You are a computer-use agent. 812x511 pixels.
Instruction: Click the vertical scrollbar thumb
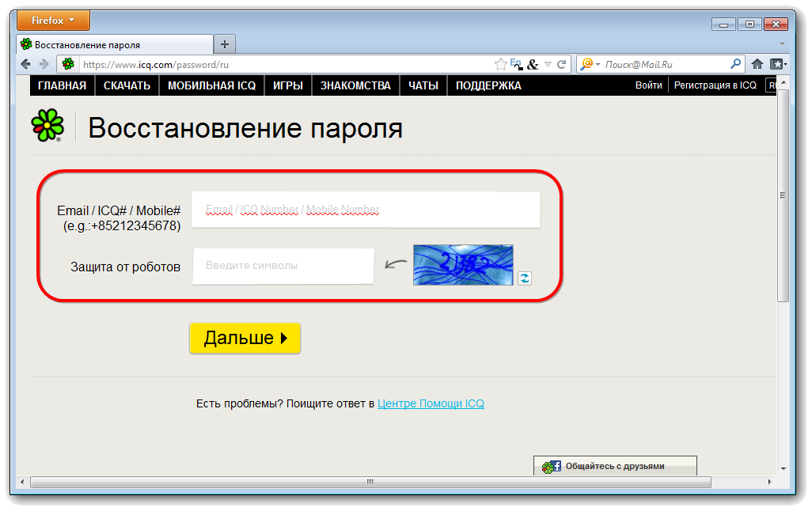coord(783,195)
